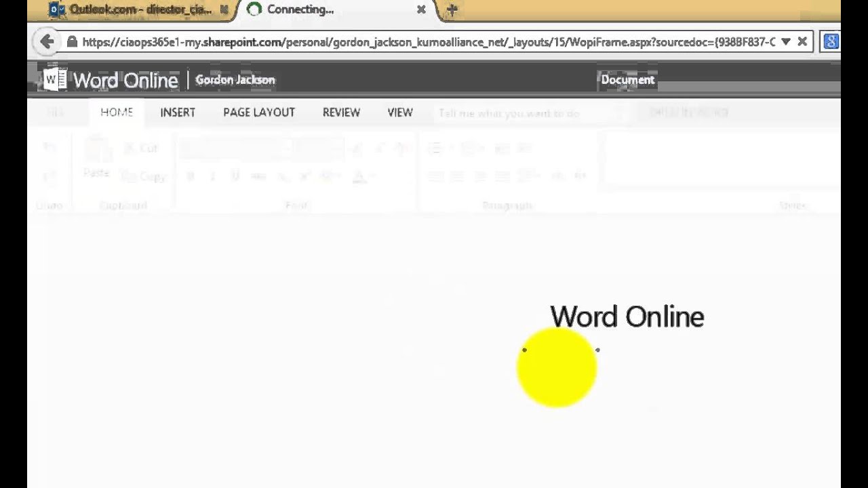Image resolution: width=868 pixels, height=488 pixels.
Task: Open the PAGE LAYOUT ribbon tab
Action: tap(259, 113)
